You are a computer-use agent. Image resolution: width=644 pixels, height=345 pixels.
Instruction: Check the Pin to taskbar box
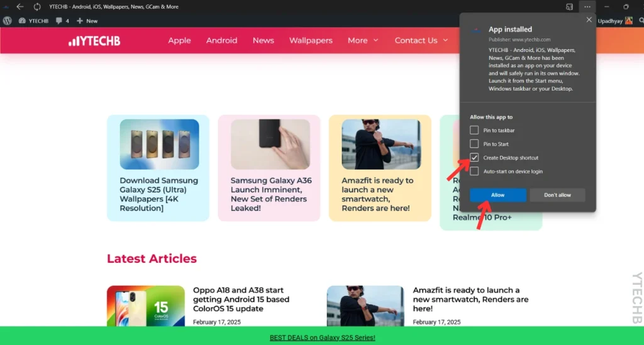click(474, 130)
